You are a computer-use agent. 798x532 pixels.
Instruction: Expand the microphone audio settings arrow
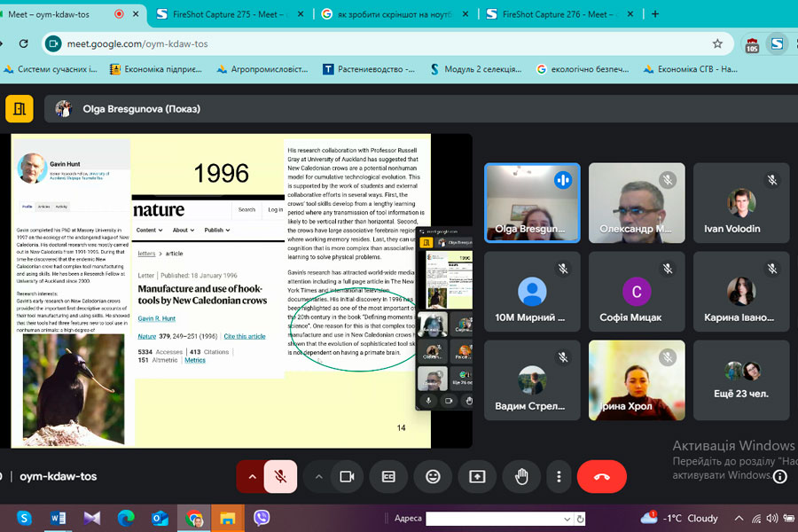(x=252, y=476)
